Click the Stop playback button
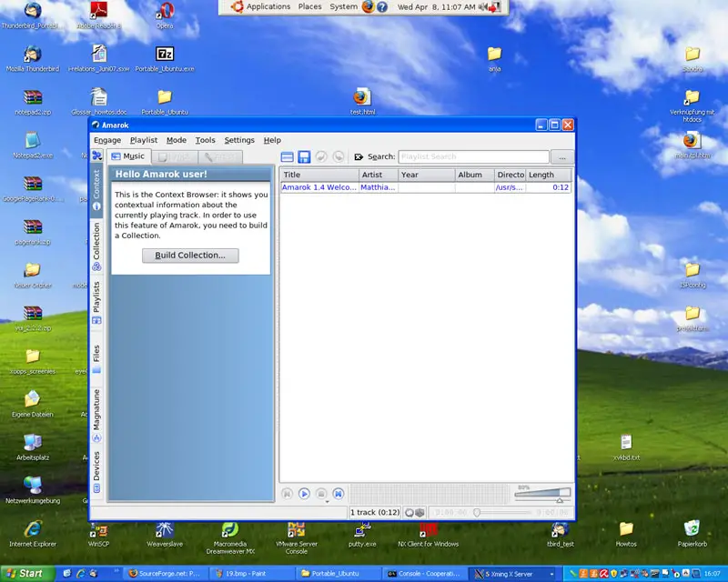Image resolution: width=728 pixels, height=582 pixels. tap(321, 494)
